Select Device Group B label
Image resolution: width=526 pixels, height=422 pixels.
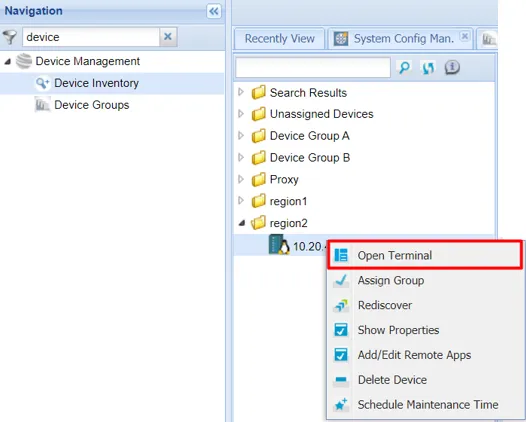tap(310, 158)
